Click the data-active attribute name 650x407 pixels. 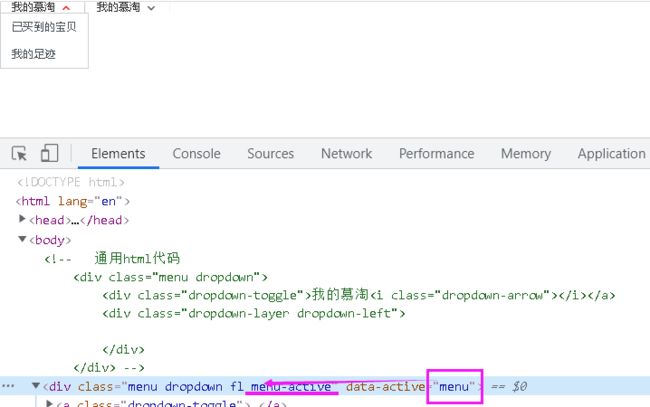click(386, 387)
